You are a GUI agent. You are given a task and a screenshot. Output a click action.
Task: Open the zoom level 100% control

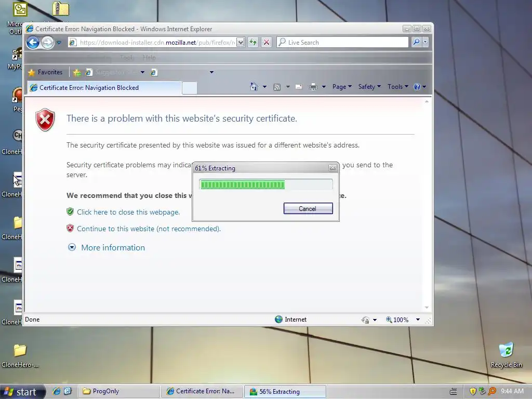coord(397,320)
